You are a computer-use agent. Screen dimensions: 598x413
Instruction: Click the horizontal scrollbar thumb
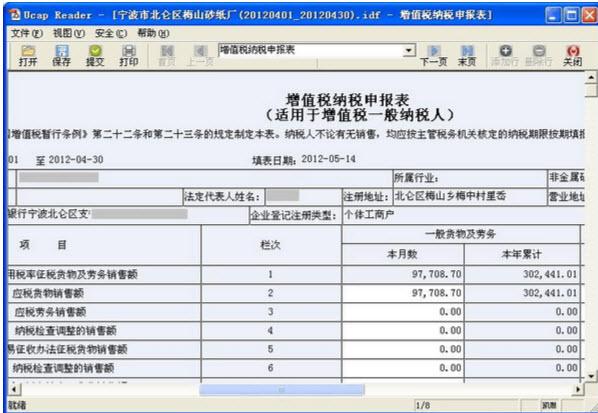click(281, 390)
